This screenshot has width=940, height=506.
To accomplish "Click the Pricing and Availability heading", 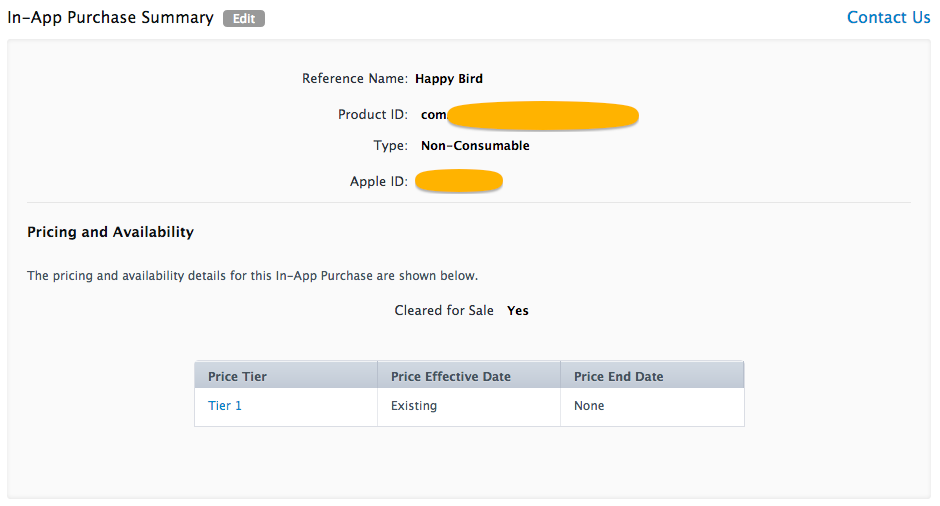I will [x=110, y=232].
